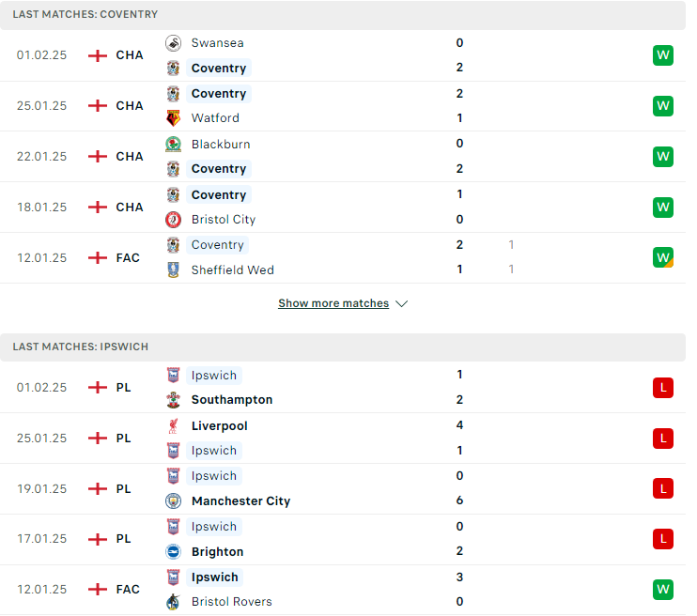Screen dimensions: 697x616
Task: Open the 22.01.25 Blackburn vs Coventry match row
Action: tap(343, 157)
